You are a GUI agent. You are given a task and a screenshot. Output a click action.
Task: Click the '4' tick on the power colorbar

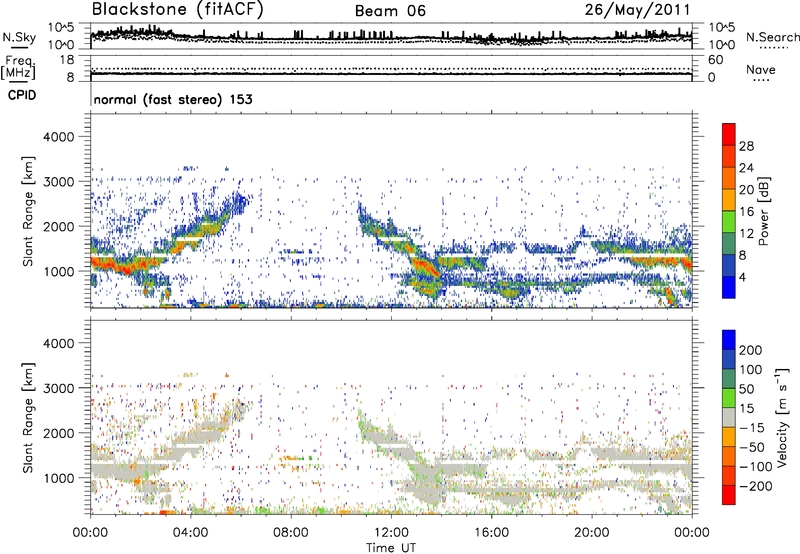(x=743, y=277)
